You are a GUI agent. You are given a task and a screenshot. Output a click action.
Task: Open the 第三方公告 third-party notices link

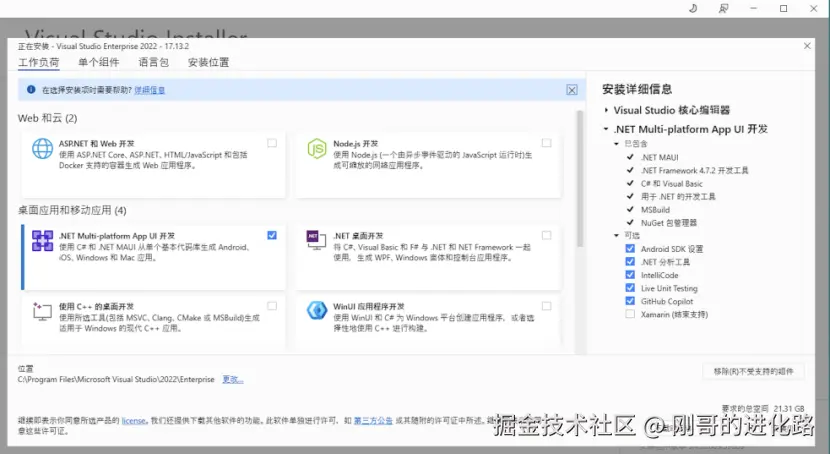click(373, 421)
